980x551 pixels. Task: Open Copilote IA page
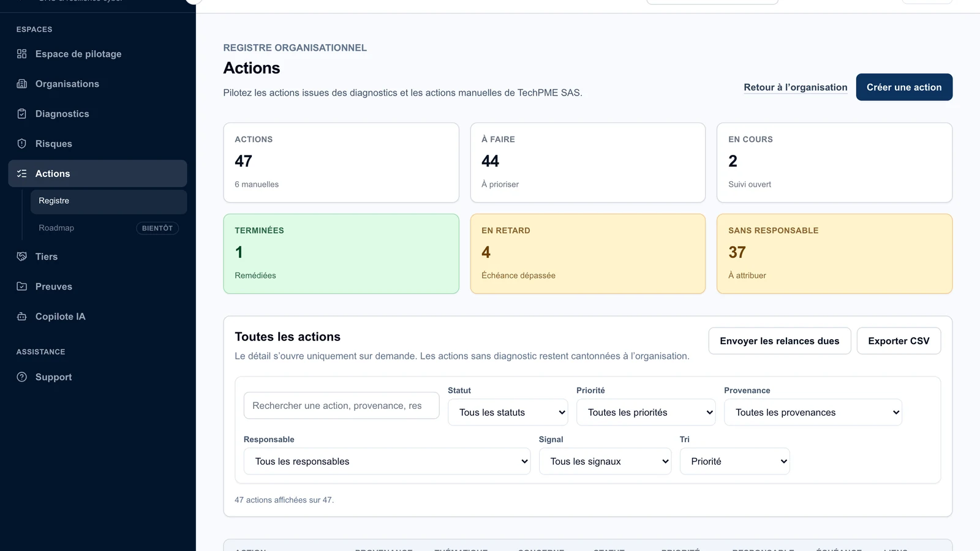(x=97, y=317)
